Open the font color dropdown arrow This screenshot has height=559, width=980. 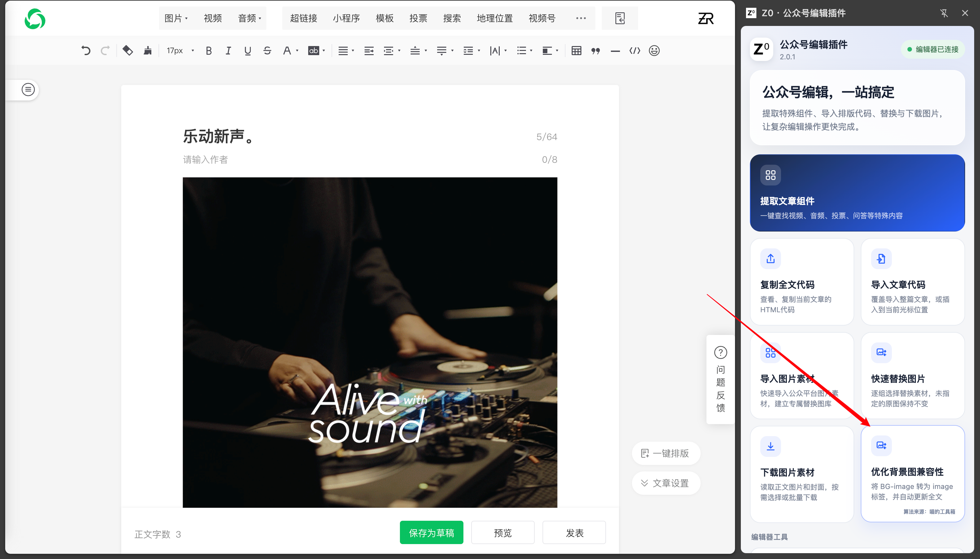click(x=297, y=51)
